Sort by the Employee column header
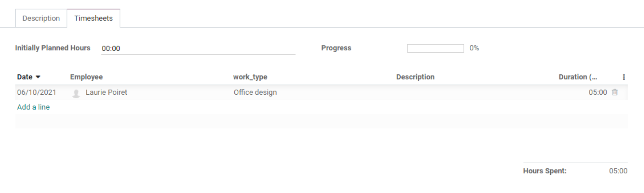Viewport: 644px width, 193px height. coord(86,77)
